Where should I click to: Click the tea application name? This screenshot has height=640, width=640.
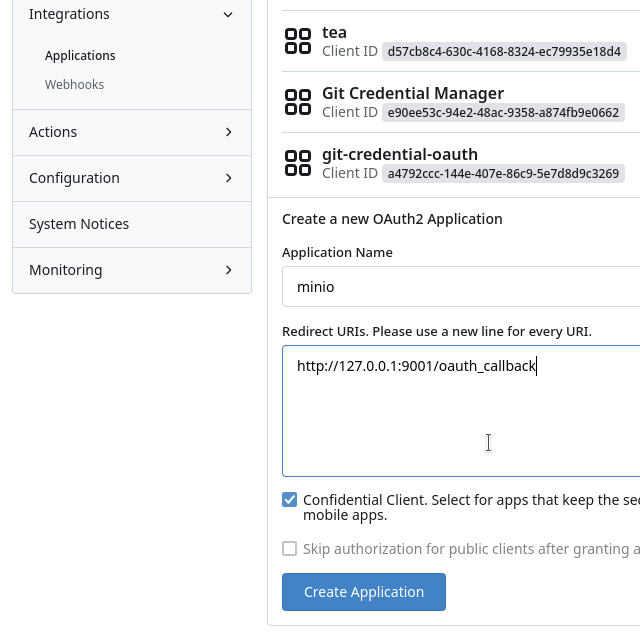pos(334,32)
